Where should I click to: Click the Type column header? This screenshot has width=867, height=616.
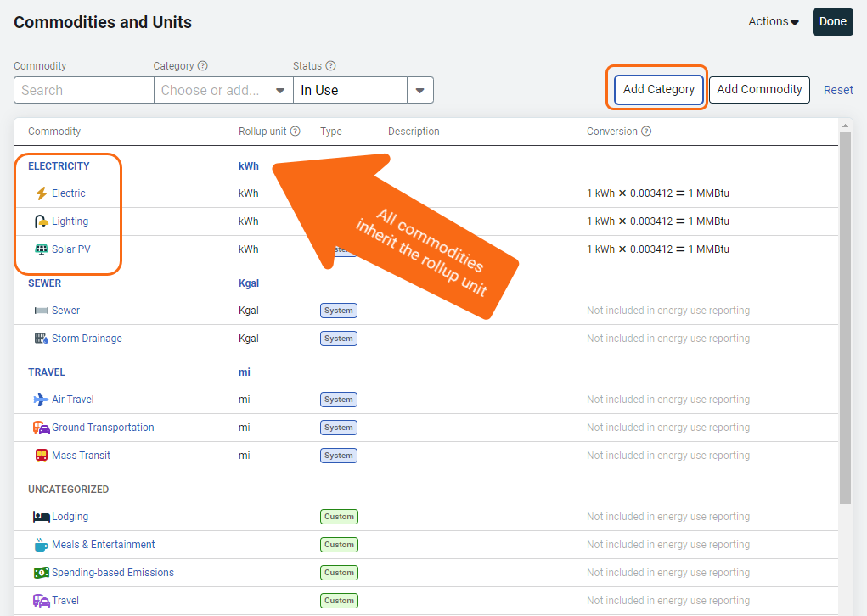pos(330,132)
